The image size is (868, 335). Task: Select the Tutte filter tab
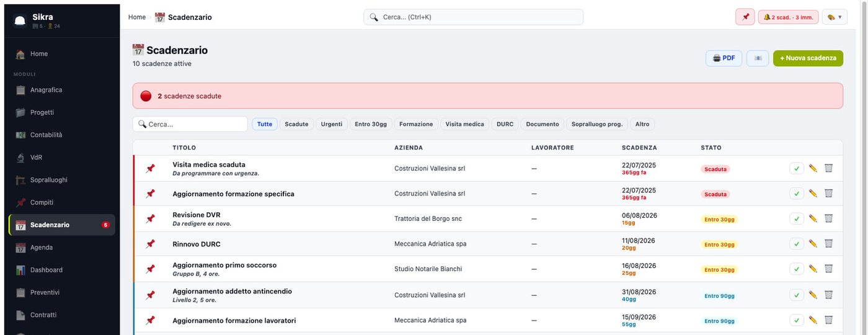click(x=265, y=124)
